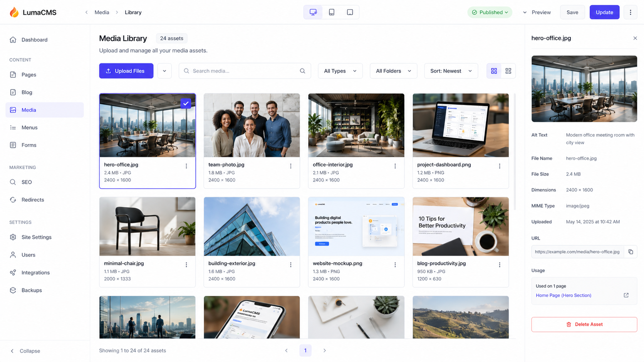Select Media in the sidebar
This screenshot has width=644, height=362.
(x=45, y=110)
